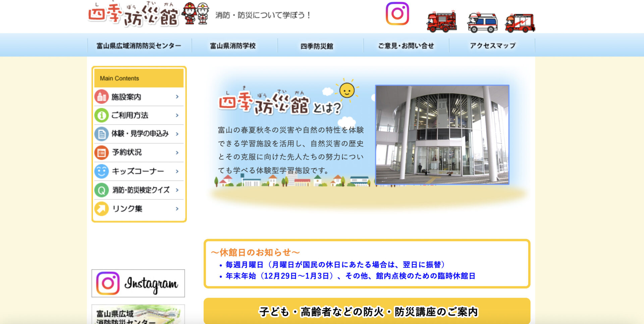Click the red lightning-bolt rescue truck icon

[520, 23]
